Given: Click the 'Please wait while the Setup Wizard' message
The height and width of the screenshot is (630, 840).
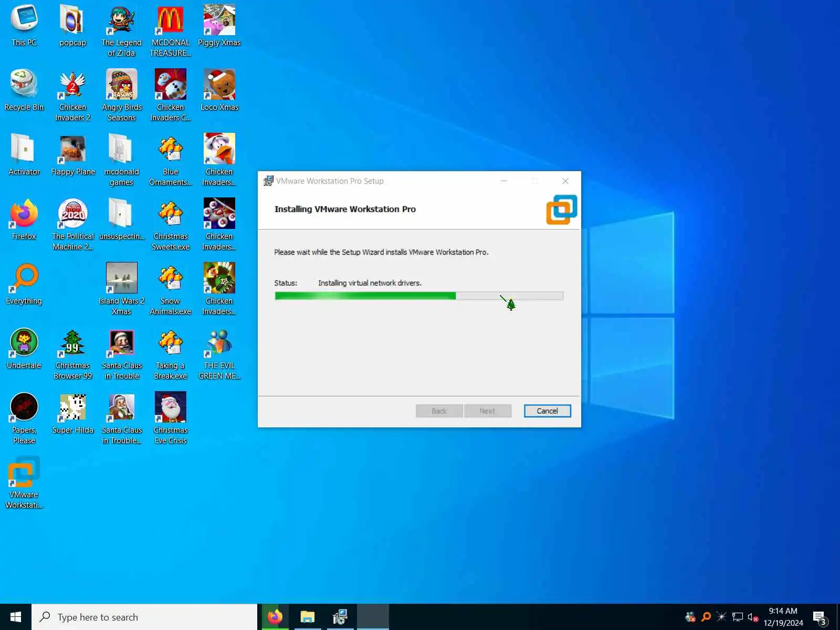Looking at the screenshot, I should point(381,253).
